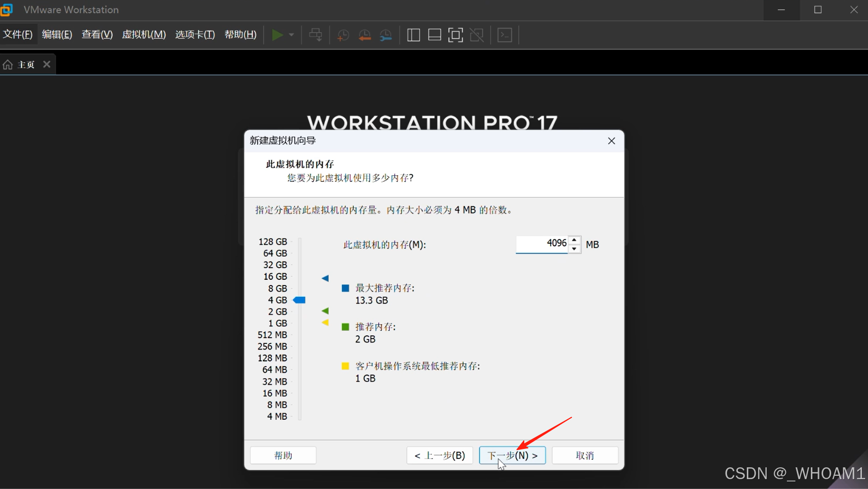Open the power options dropdown arrow
This screenshot has height=489, width=868.
[x=291, y=35]
